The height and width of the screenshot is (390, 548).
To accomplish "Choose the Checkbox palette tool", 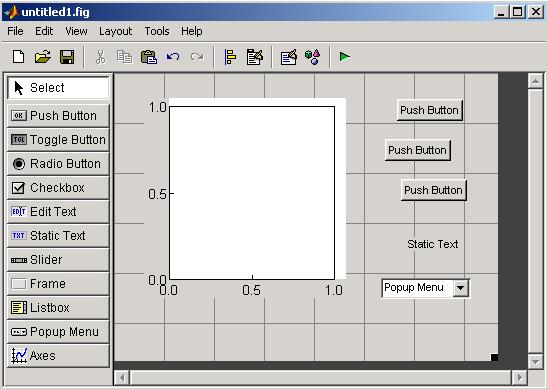I will tap(58, 188).
